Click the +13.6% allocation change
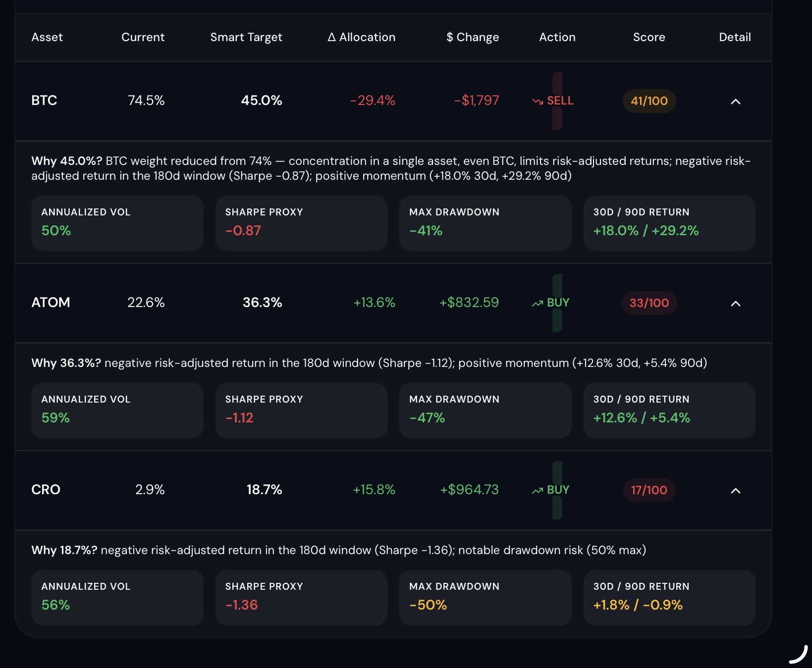Viewport: 812px width, 668px height. (x=374, y=303)
